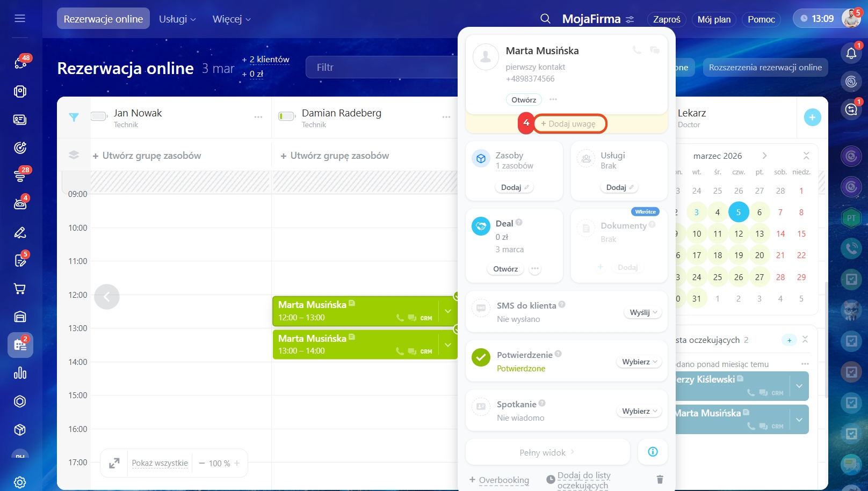The image size is (868, 491).
Task: Open Wybierz dropdown for Potwierdzenie
Action: [x=639, y=362]
